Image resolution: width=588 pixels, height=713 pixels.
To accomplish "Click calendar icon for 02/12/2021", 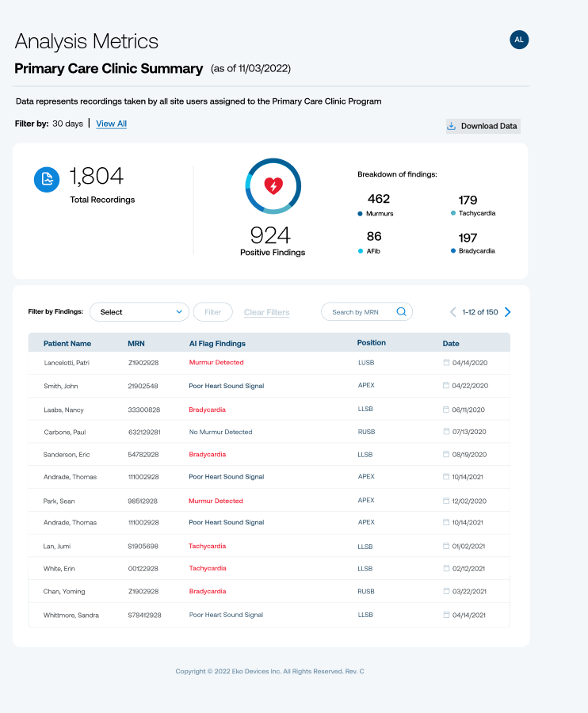I will pyautogui.click(x=446, y=568).
